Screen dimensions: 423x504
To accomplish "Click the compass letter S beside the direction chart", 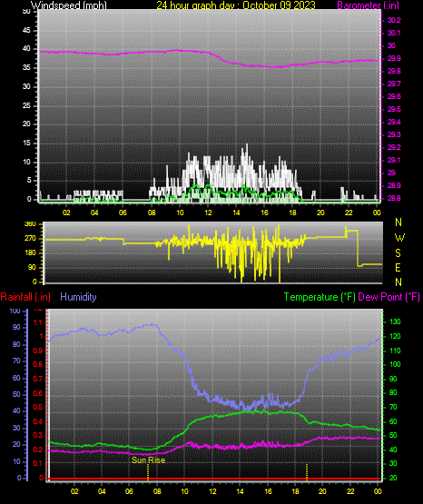I will point(398,253).
